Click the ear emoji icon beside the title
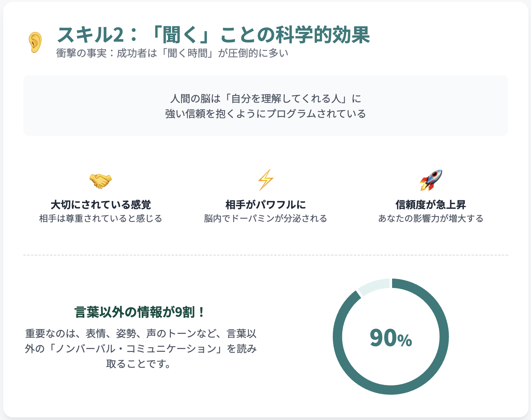 click(35, 42)
